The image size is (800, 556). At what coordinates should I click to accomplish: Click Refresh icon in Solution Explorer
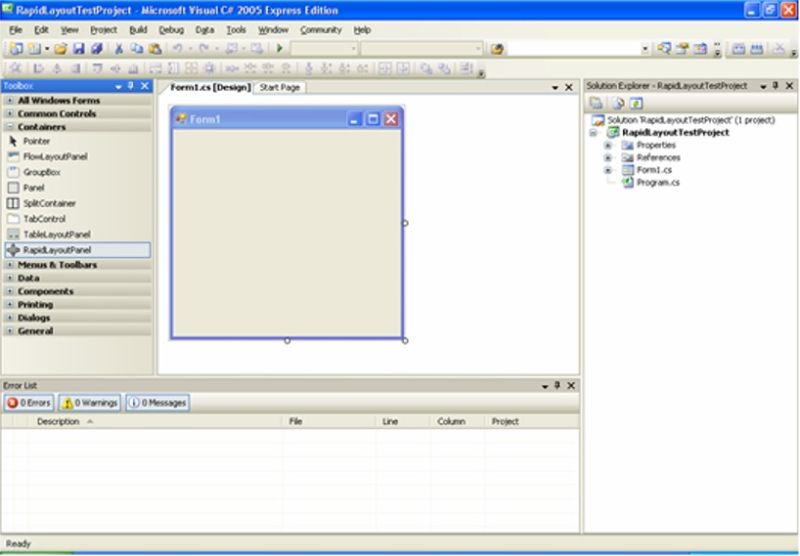[x=636, y=103]
